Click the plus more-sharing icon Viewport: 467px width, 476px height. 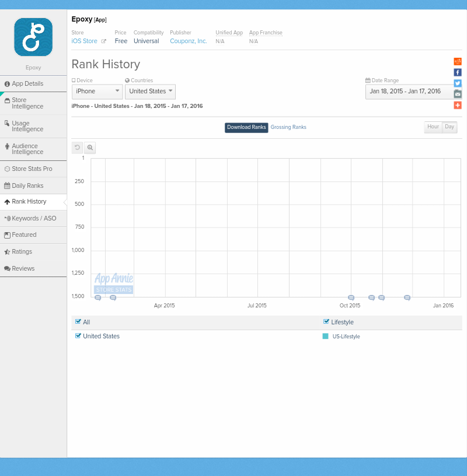(458, 105)
